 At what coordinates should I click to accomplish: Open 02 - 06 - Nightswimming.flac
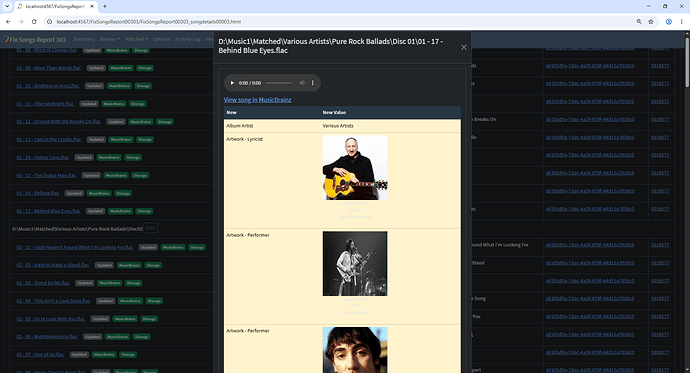pos(47,336)
